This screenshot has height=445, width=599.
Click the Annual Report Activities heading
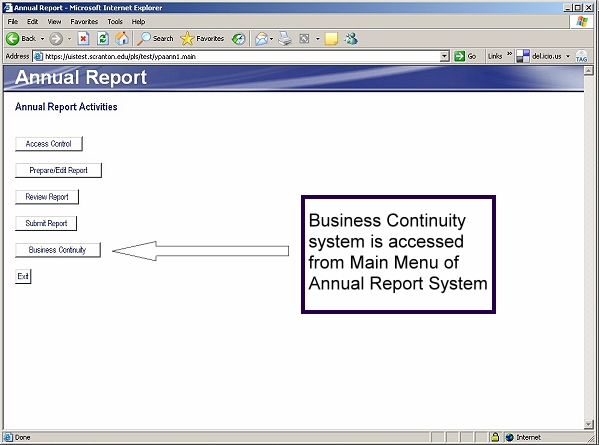point(66,107)
